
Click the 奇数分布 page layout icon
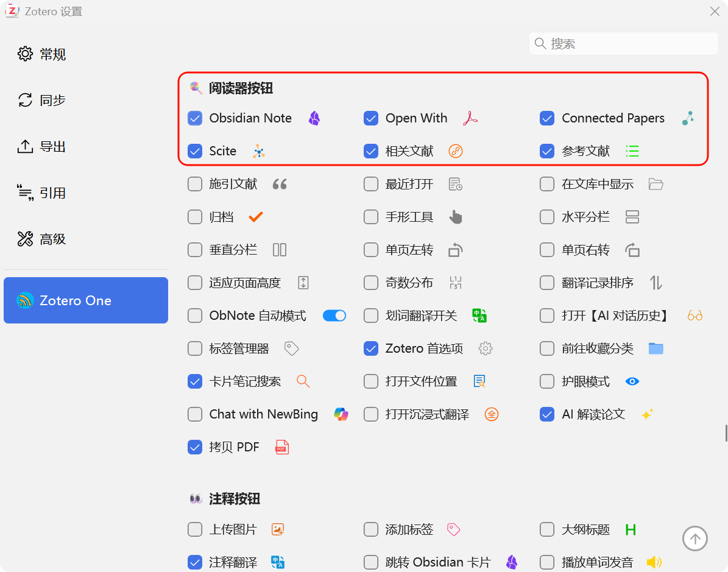pyautogui.click(x=456, y=283)
